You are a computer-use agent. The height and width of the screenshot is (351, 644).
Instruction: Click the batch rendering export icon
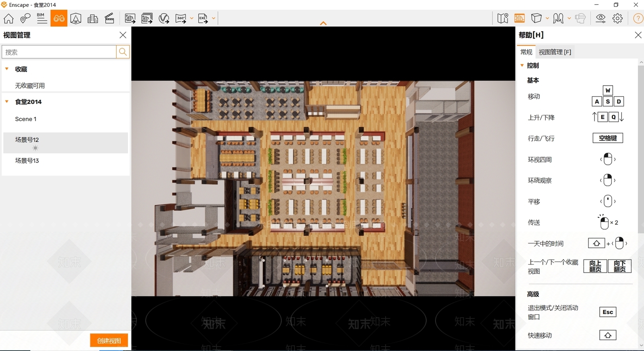pos(147,18)
